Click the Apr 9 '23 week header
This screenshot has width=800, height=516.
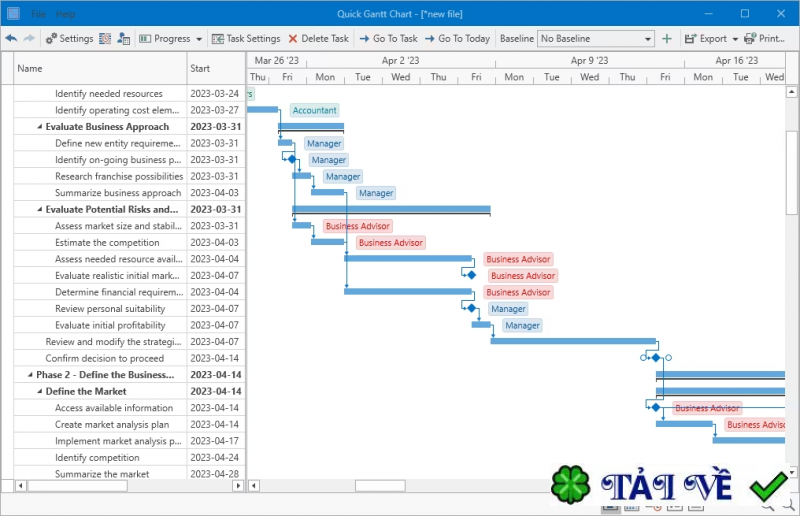point(589,61)
